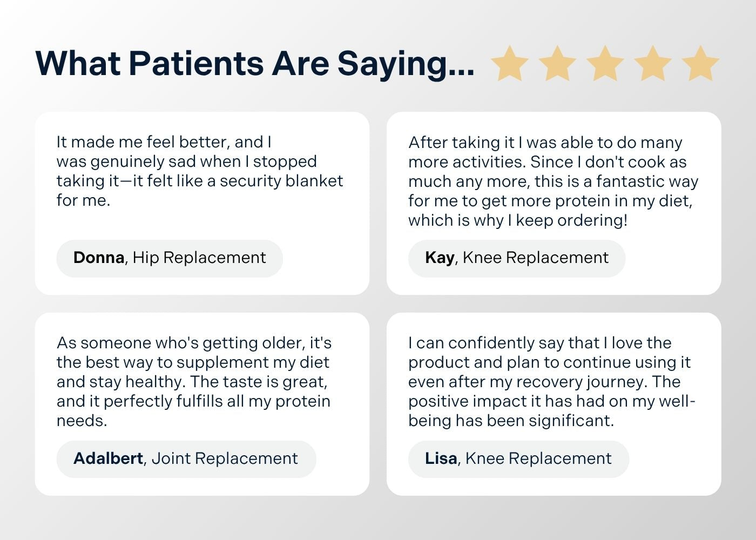The image size is (756, 540).
Task: Select the Adalbert, Joint Replacement name tag
Action: (x=186, y=459)
